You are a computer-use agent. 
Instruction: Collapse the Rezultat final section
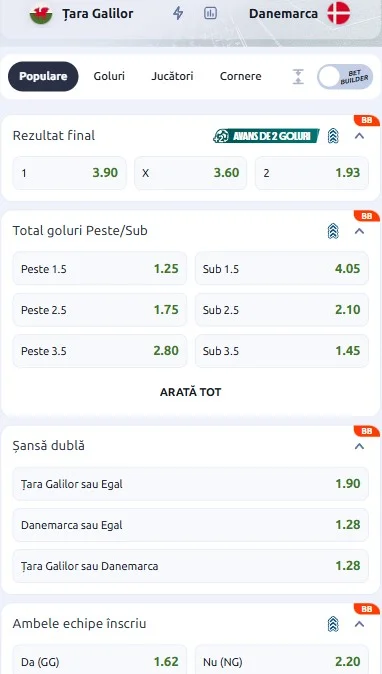click(360, 136)
